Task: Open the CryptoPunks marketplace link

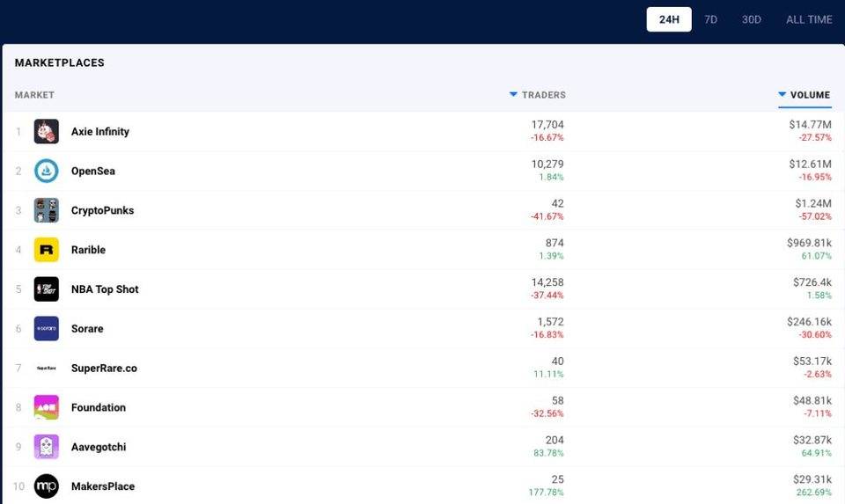Action: [102, 210]
